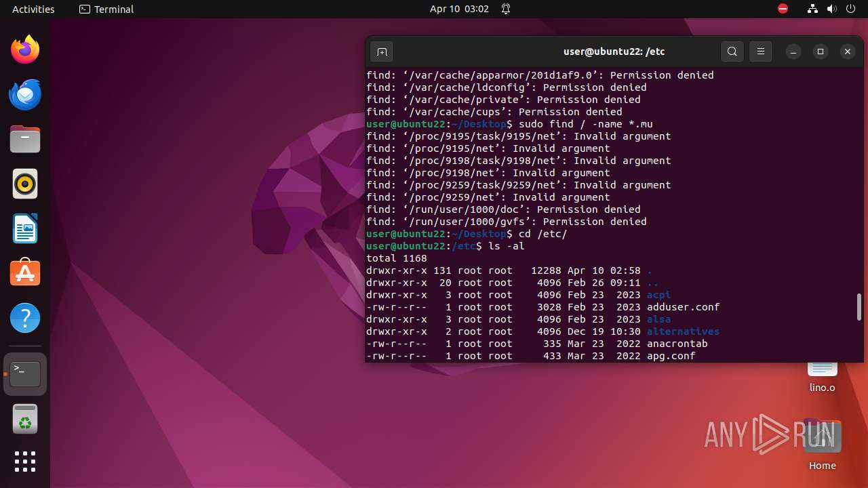Show Applications grid button
The image size is (868, 488).
[x=25, y=462]
